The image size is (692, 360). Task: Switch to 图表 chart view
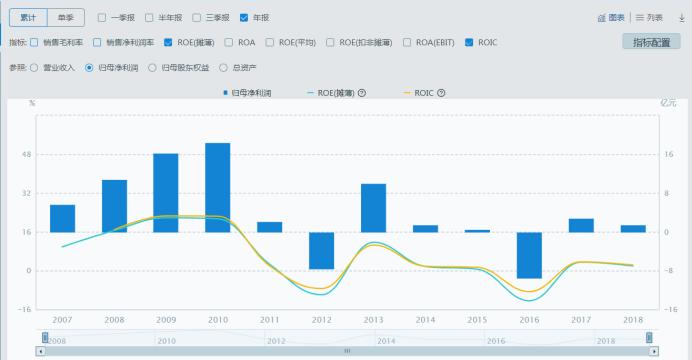[611, 18]
